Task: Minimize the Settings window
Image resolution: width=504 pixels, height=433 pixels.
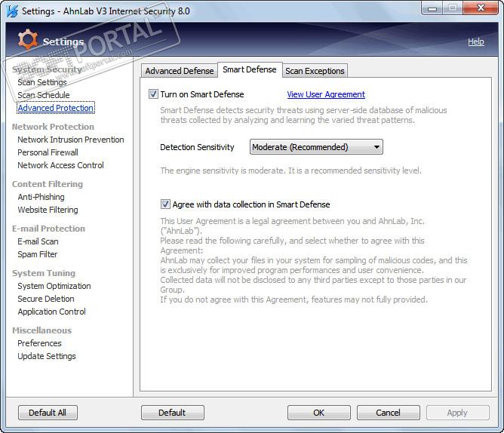Action: click(x=432, y=8)
